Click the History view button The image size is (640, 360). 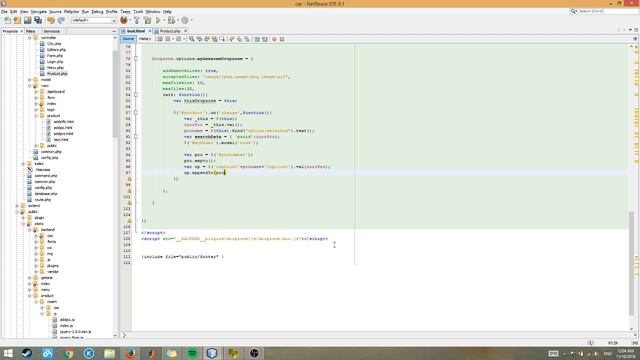(x=145, y=39)
